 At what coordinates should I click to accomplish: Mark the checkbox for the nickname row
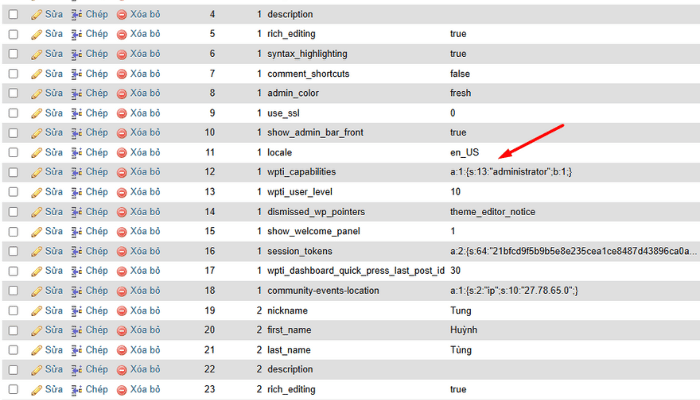pyautogui.click(x=13, y=310)
